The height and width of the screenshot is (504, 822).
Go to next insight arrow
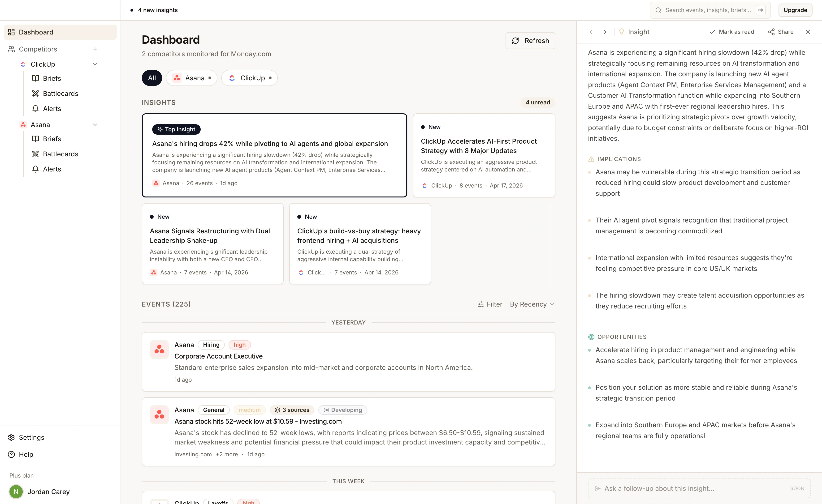point(605,32)
